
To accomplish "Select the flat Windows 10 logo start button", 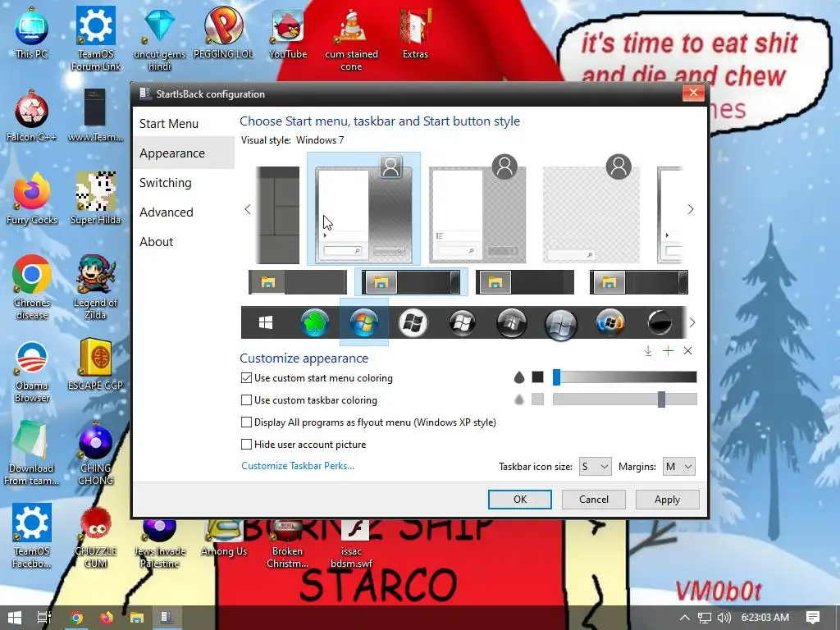I will [x=266, y=322].
